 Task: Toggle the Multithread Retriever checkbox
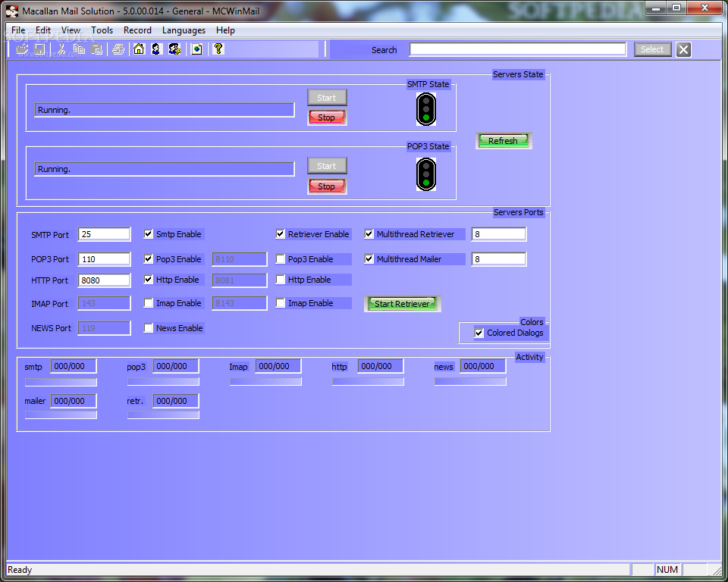point(369,234)
